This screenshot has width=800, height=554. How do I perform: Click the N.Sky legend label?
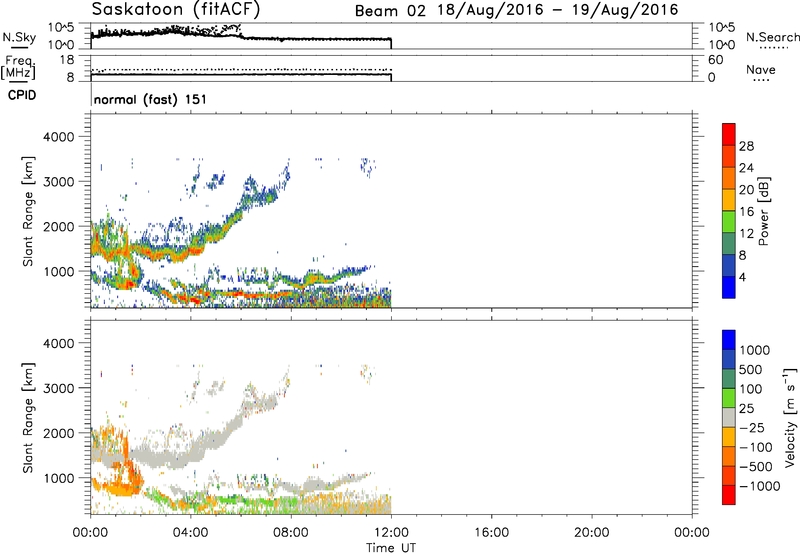[x=19, y=37]
